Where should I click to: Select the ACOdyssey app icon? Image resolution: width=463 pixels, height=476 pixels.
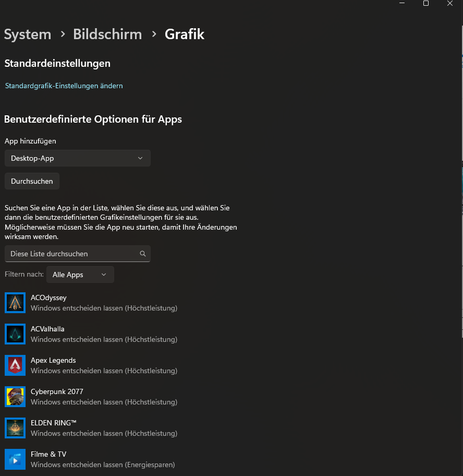[x=15, y=303]
